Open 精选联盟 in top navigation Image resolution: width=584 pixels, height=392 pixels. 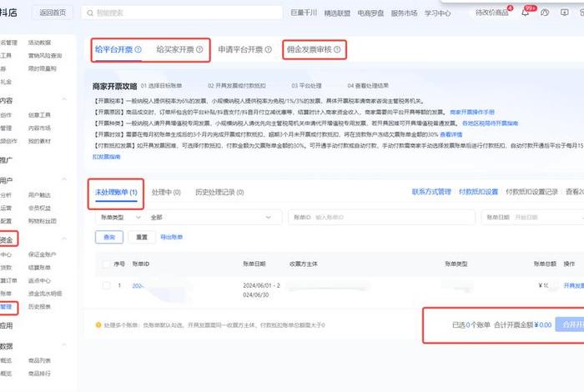tap(337, 13)
